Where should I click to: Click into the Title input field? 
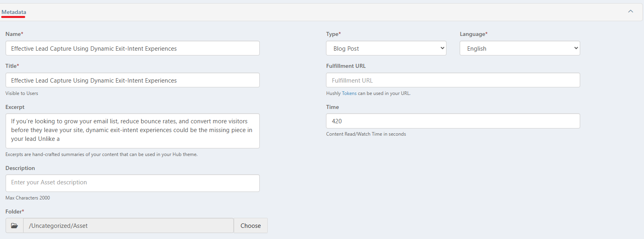pos(132,80)
